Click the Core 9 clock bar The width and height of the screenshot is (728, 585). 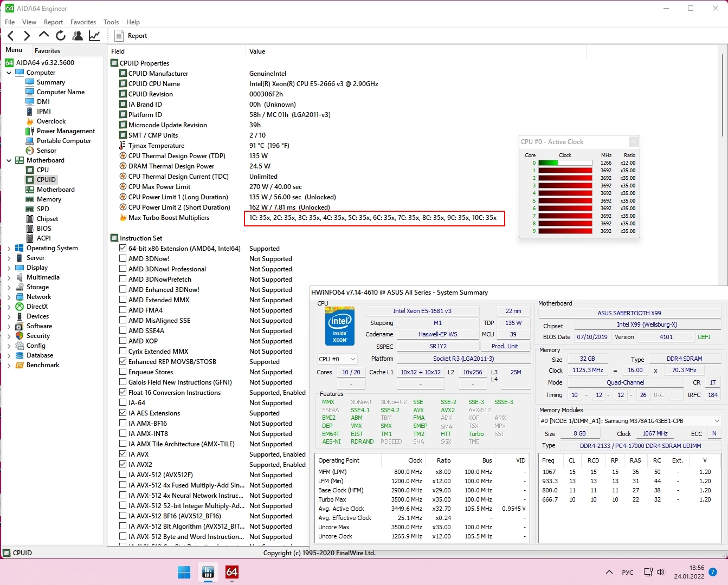click(565, 231)
